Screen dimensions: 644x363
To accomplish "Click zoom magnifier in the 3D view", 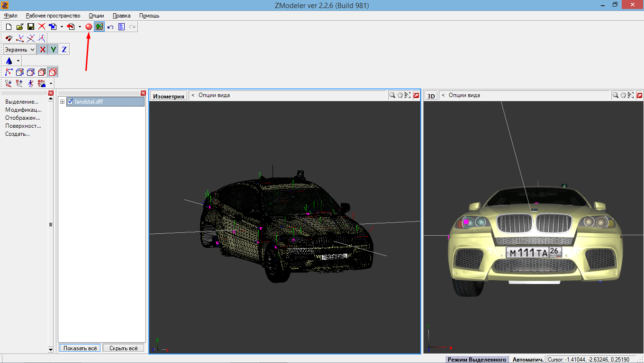I will (615, 95).
